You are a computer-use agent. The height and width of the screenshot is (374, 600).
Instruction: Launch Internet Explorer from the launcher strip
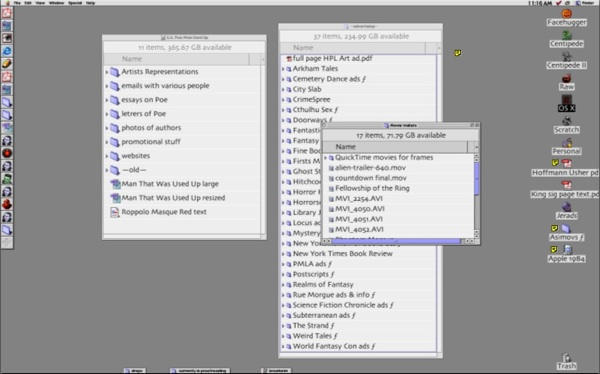point(7,51)
